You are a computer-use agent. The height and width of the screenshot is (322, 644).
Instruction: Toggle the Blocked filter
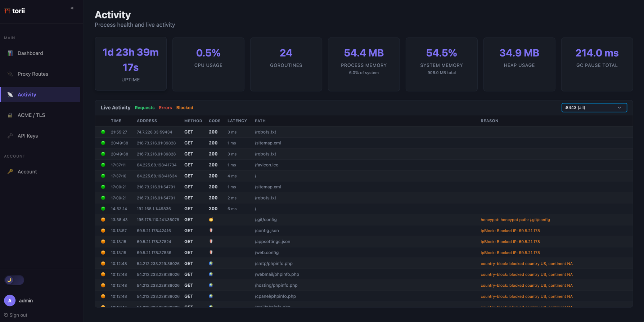(x=185, y=108)
